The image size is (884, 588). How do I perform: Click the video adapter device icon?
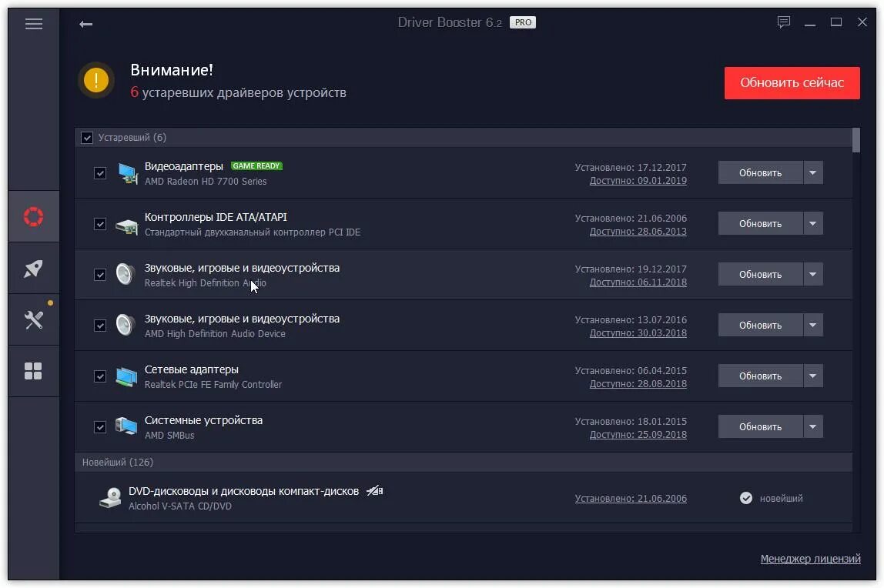(127, 173)
